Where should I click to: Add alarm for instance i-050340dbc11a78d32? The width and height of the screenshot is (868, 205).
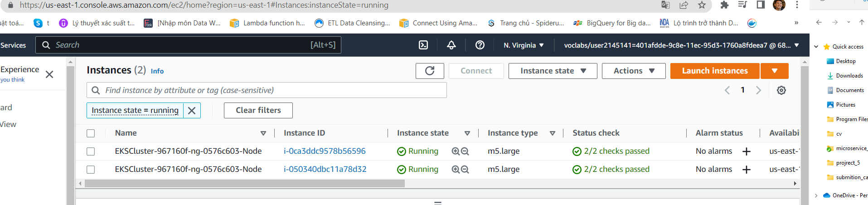click(x=747, y=170)
